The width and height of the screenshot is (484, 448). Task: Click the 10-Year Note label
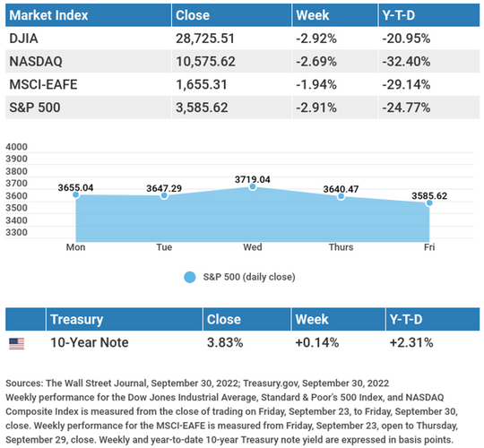90,342
